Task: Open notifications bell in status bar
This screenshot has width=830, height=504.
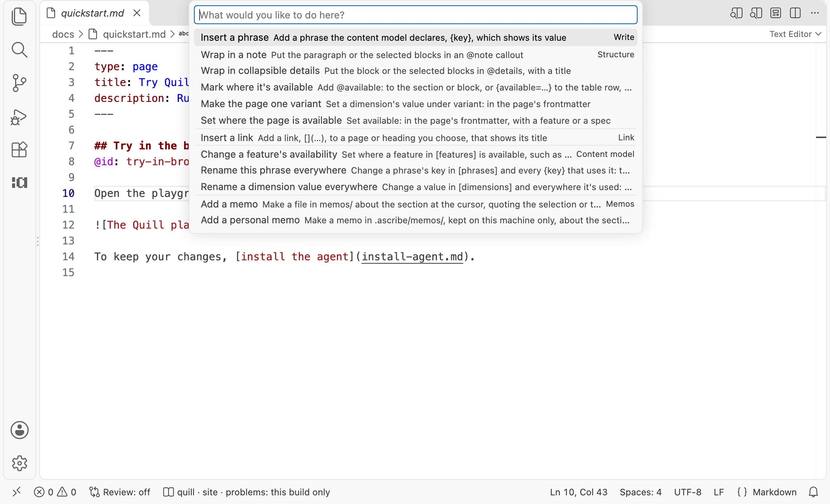Action: coord(813,492)
